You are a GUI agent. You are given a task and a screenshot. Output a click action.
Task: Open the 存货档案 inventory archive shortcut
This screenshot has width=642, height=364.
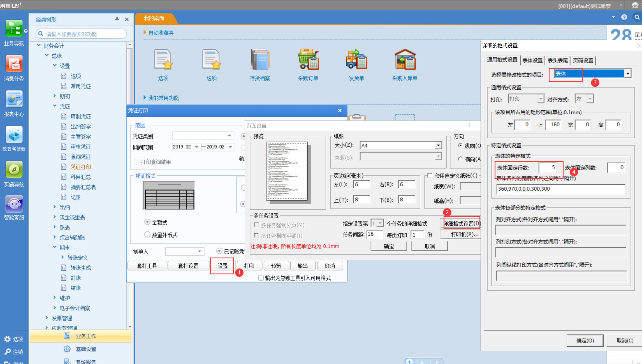point(260,59)
